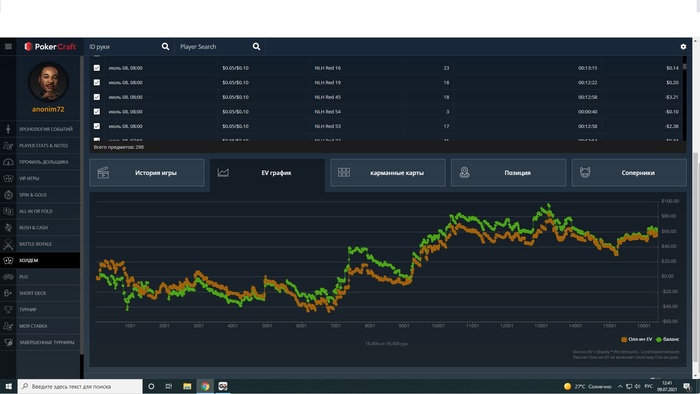
Task: Open File Explorer from taskbar
Action: coord(187,386)
